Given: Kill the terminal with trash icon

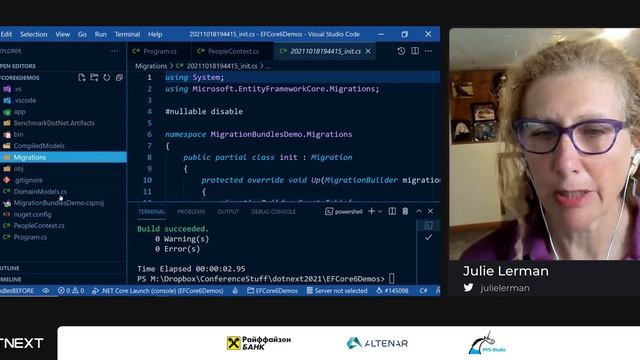Looking at the screenshot, I should click(405, 211).
